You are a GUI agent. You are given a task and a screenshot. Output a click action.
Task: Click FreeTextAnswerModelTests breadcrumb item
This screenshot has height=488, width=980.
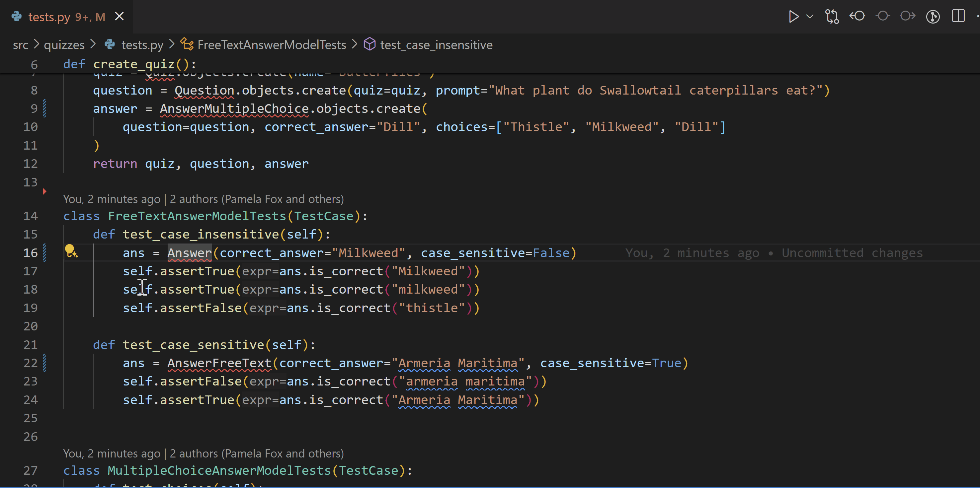point(271,44)
